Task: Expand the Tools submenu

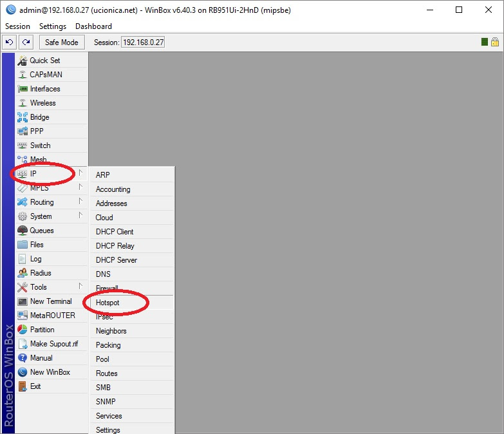Action: [51, 287]
